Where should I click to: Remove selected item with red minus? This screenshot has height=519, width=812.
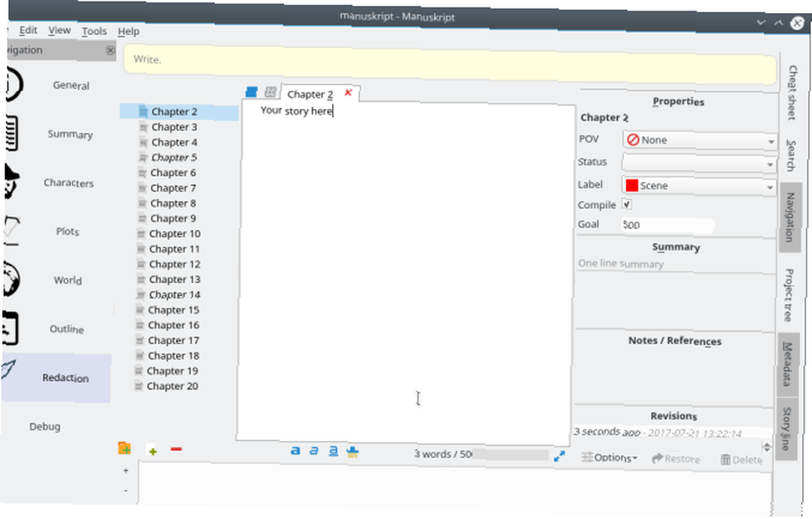click(x=176, y=448)
